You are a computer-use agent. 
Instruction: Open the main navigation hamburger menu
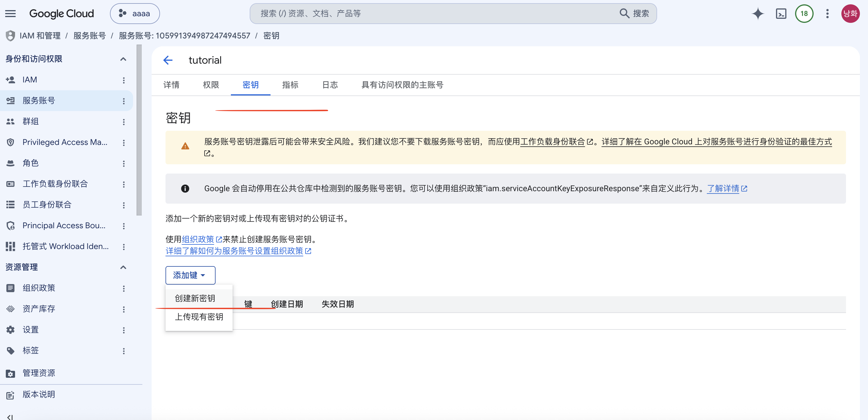(10, 14)
